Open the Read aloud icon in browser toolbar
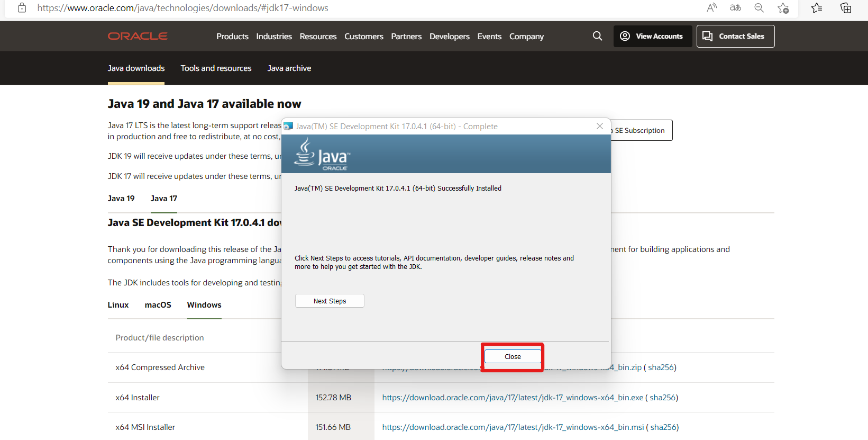This screenshot has width=868, height=440. pyautogui.click(x=711, y=7)
